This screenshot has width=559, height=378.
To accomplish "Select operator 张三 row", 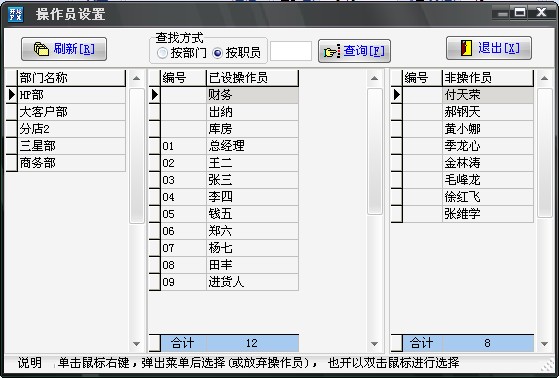I will pyautogui.click(x=230, y=180).
